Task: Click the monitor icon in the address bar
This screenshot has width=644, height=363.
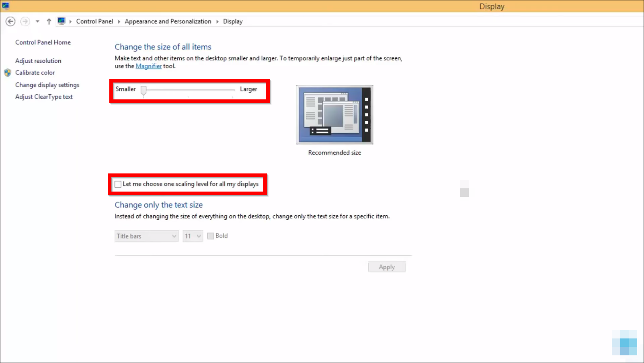Action: coord(62,21)
